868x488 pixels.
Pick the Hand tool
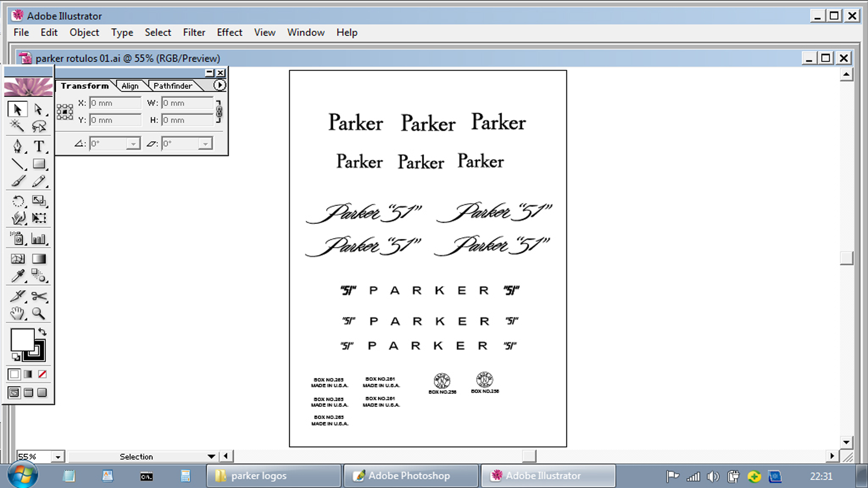[x=17, y=313]
